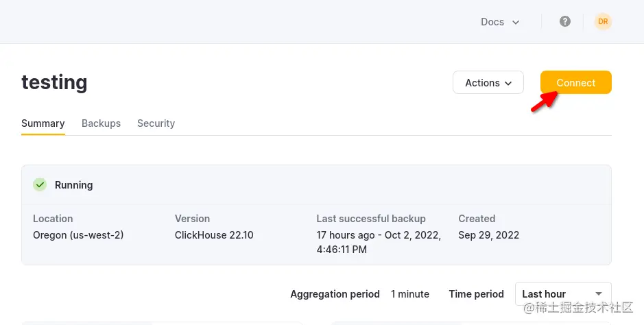The height and width of the screenshot is (325, 644).
Task: Open the Security tab
Action: (x=156, y=123)
